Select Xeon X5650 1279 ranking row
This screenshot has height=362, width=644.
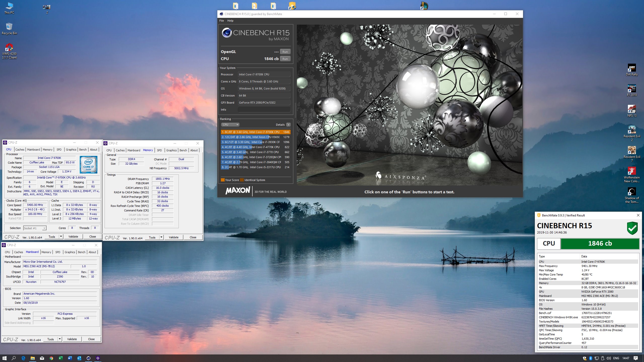256,137
